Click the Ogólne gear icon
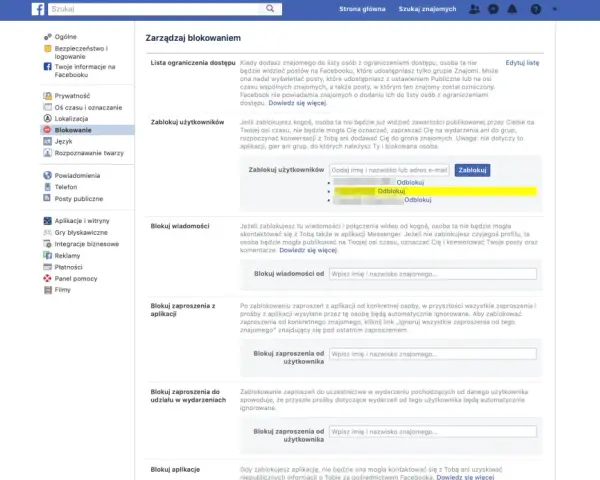The width and height of the screenshot is (600, 480). pyautogui.click(x=47, y=37)
